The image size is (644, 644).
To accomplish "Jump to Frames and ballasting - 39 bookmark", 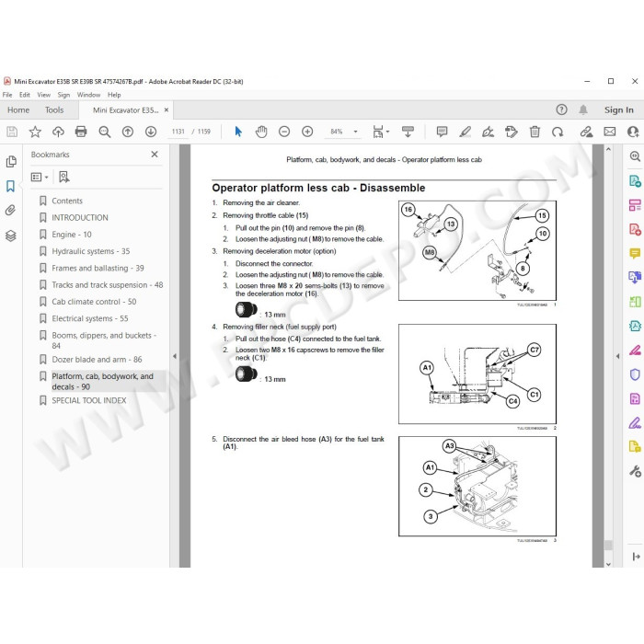I will point(98,269).
